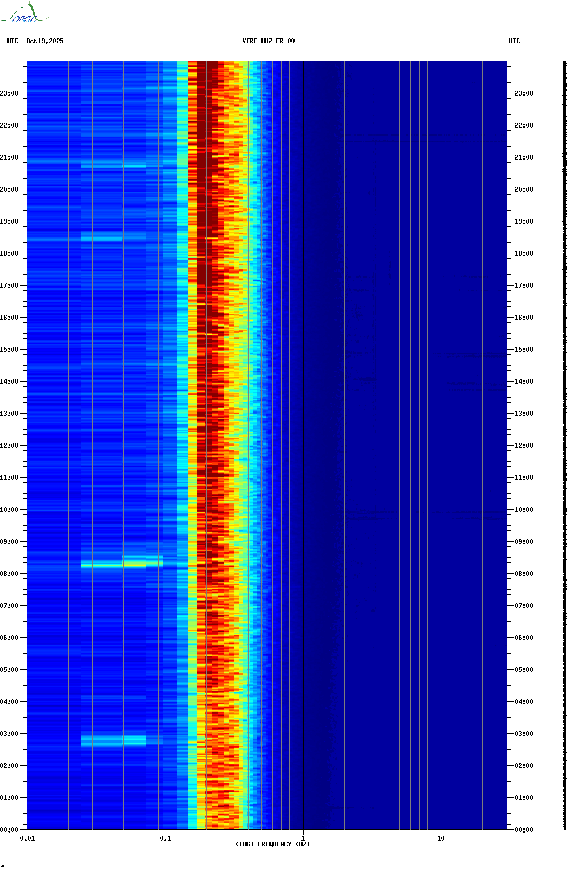Click the 17:00 right axis label
This screenshot has width=588, height=872.
point(523,286)
